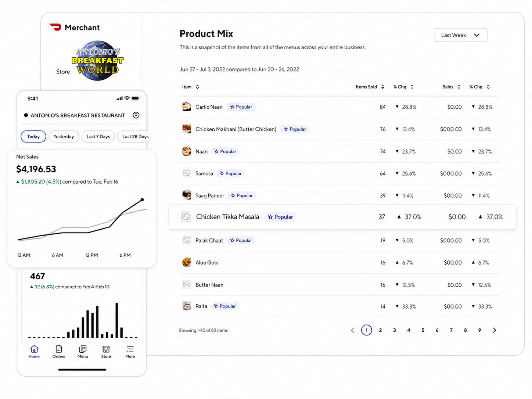This screenshot has width=532, height=399.
Task: Click Popular badge on Garlic Naan
Action: tap(241, 107)
